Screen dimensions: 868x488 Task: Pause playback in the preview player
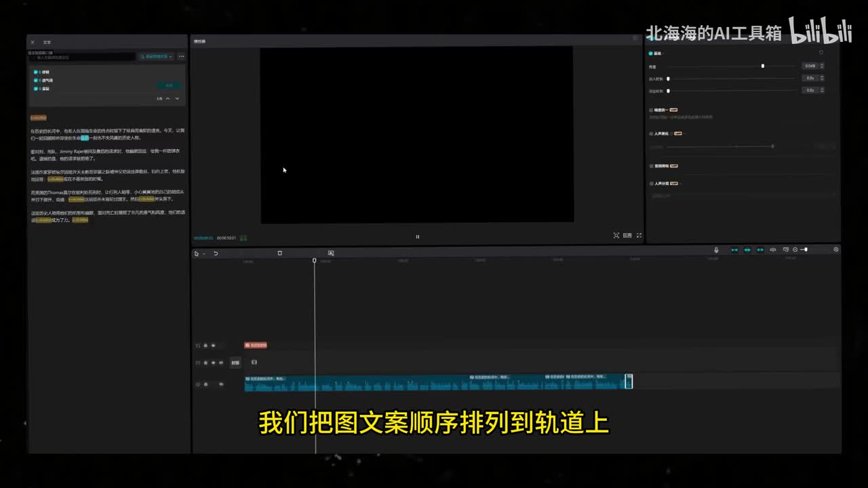(417, 237)
